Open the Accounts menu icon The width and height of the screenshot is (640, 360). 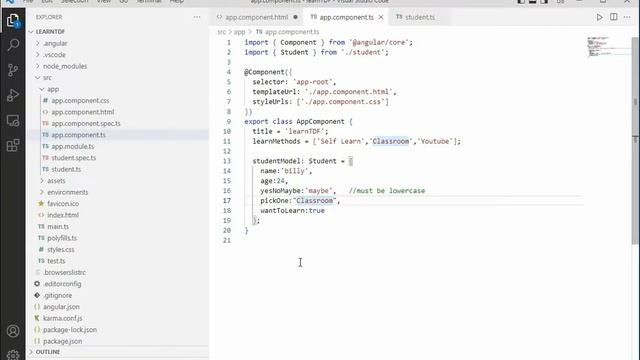coord(13,331)
